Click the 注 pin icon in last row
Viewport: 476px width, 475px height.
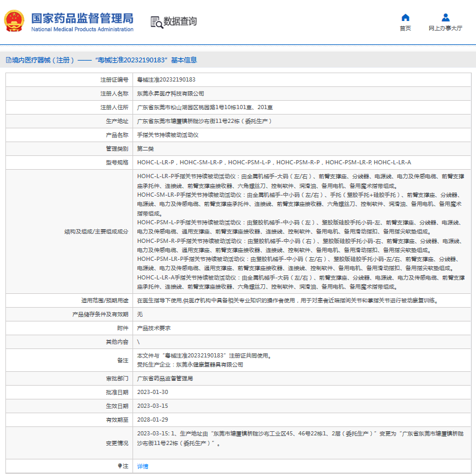coord(120,466)
